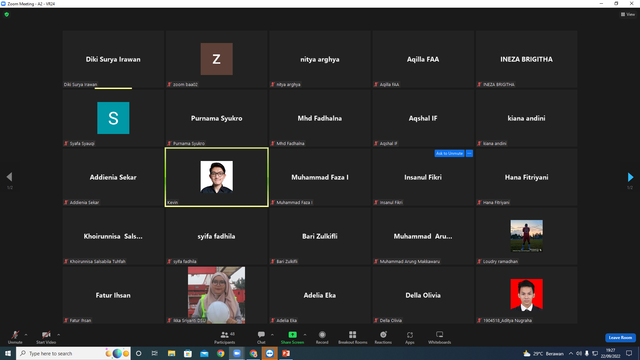This screenshot has width=640, height=360.
Task: Select Ika Sriyanti's video tile
Action: [x=217, y=295]
